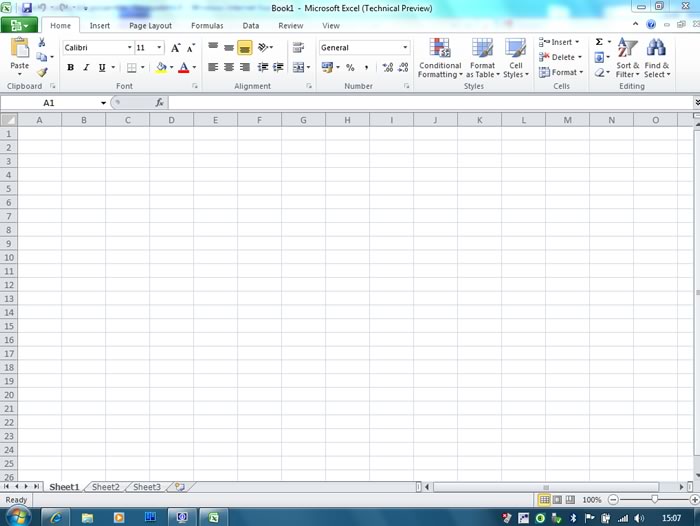This screenshot has width=700, height=526.
Task: Switch to the Page Layout tab
Action: [150, 26]
